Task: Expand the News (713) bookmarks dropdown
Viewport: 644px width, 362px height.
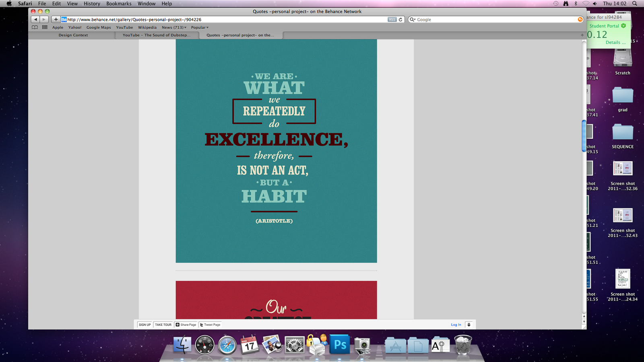Action: tap(174, 27)
